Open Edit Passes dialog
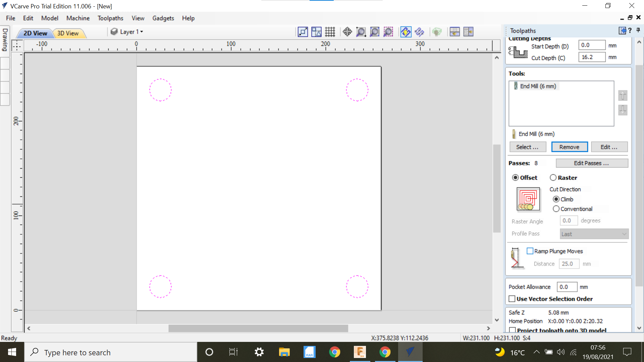Screen dimensions: 644x362 tap(592, 163)
